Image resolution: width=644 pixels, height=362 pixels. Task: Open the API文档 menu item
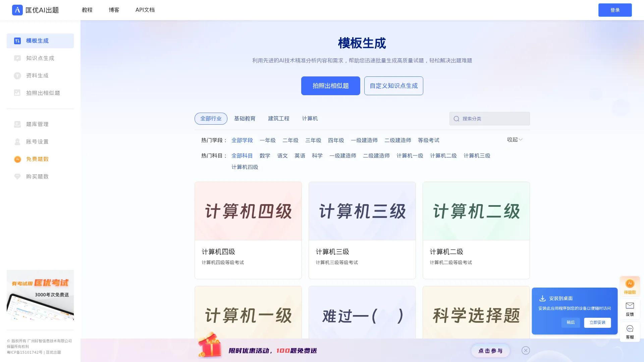tap(145, 10)
